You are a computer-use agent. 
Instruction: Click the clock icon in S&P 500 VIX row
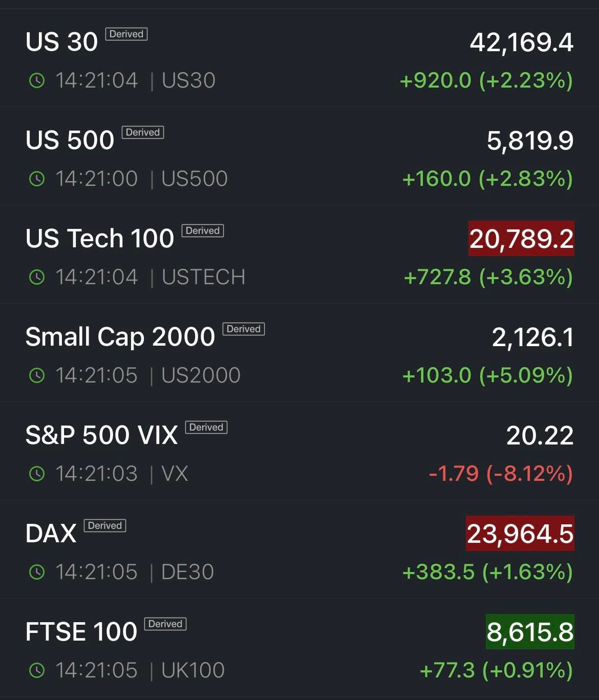(x=37, y=474)
